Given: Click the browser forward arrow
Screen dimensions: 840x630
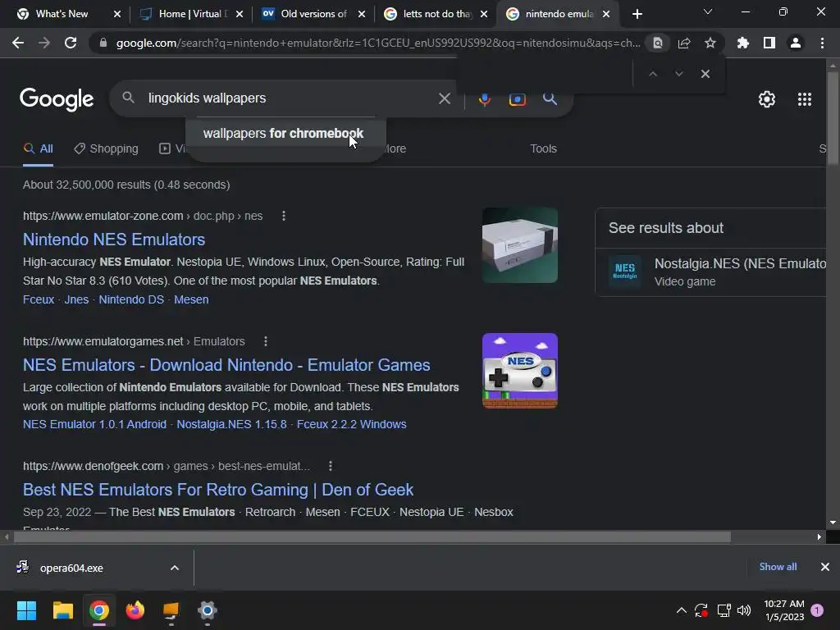Looking at the screenshot, I should pyautogui.click(x=44, y=43).
